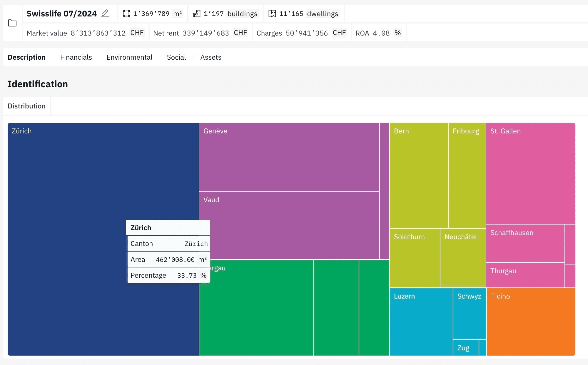Click the Description tab

click(x=26, y=57)
